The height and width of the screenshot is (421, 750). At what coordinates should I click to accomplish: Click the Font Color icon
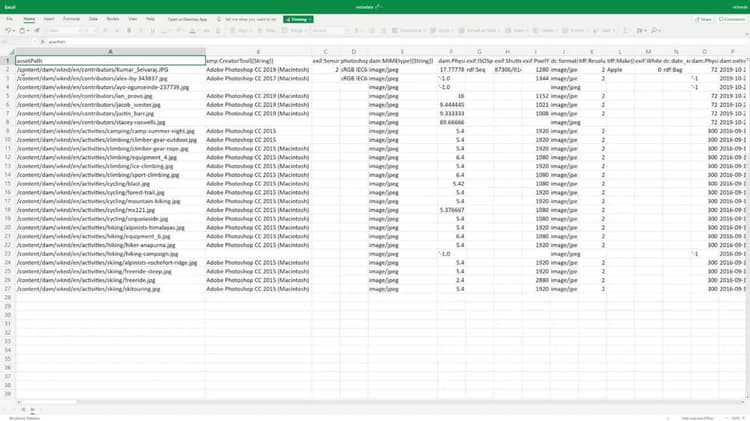click(x=192, y=31)
